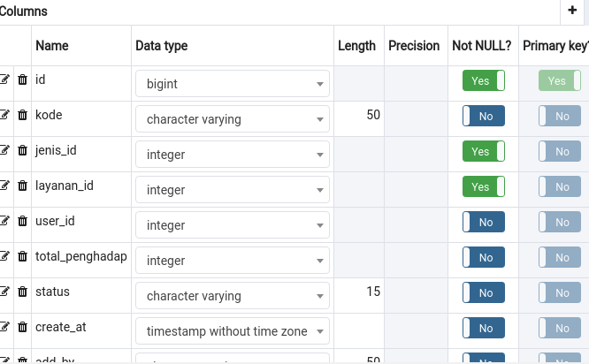Edit the total_penghadap column row
Screen dimensions: 589x364
[x=4, y=256]
